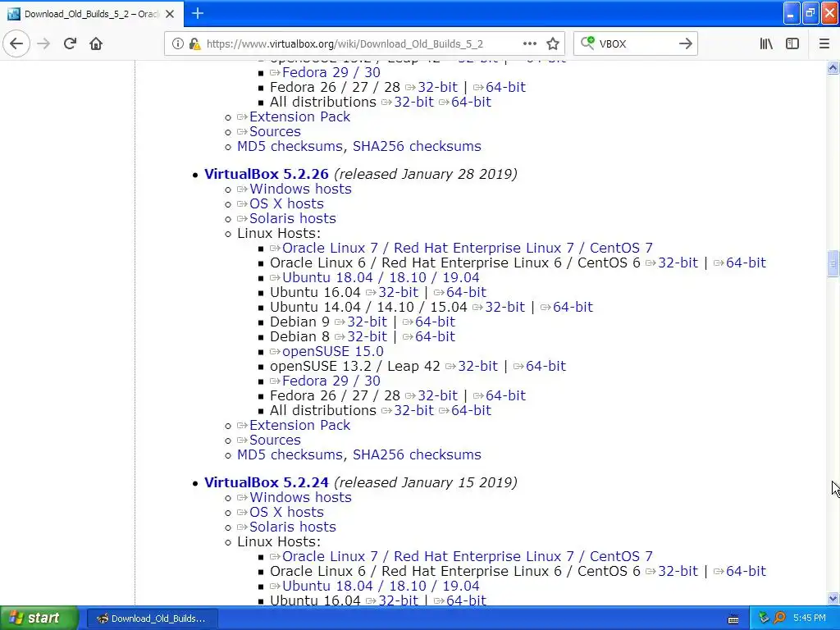This screenshot has height=630, width=840.
Task: Open 5.2.26 Ubuntu 18.04 / 18.10 / 19.04
Action: pyautogui.click(x=381, y=277)
